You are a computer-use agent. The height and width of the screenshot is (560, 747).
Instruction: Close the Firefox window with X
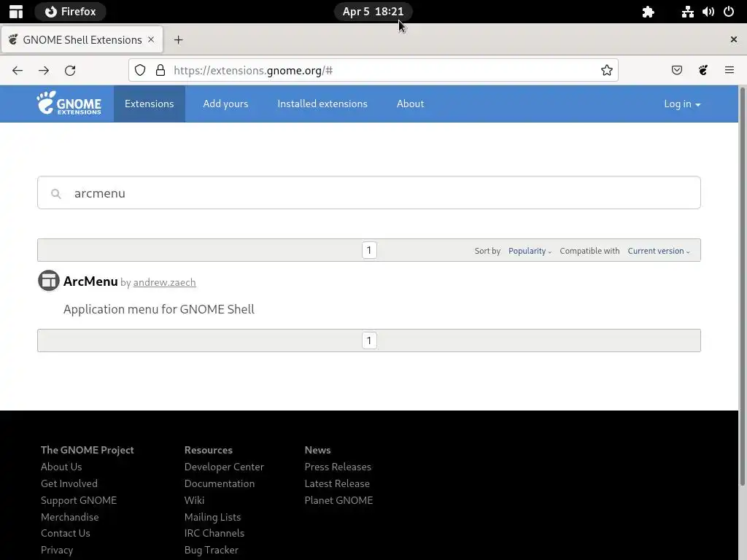click(x=734, y=39)
